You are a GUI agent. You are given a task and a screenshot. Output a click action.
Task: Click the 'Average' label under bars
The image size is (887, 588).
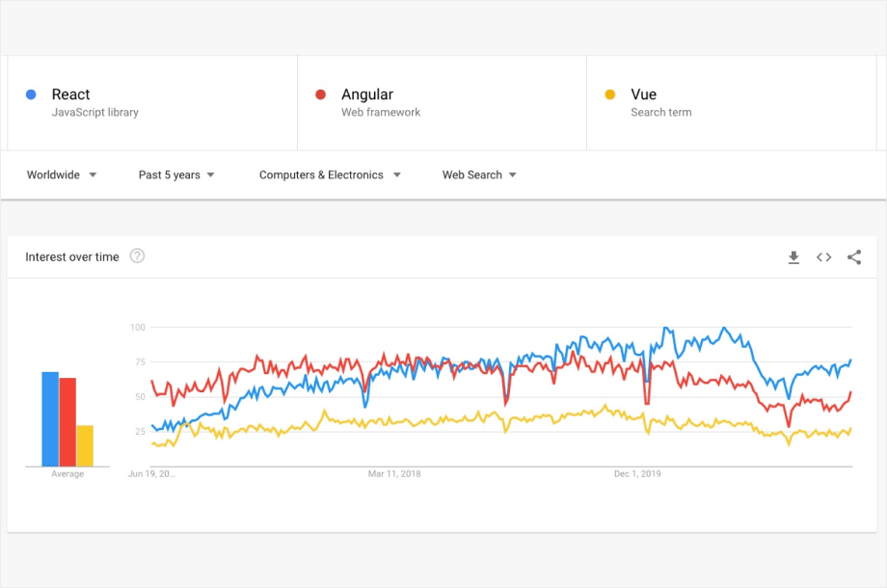tap(67, 474)
